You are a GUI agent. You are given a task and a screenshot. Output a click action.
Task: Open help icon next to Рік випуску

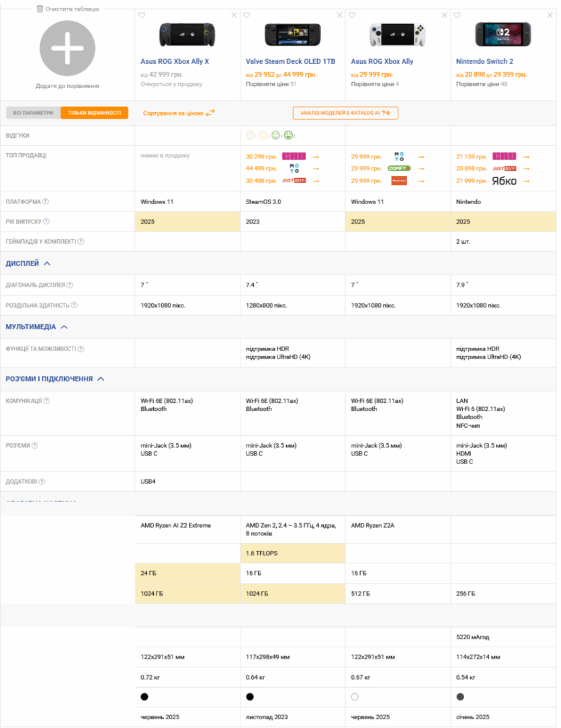coord(46,222)
